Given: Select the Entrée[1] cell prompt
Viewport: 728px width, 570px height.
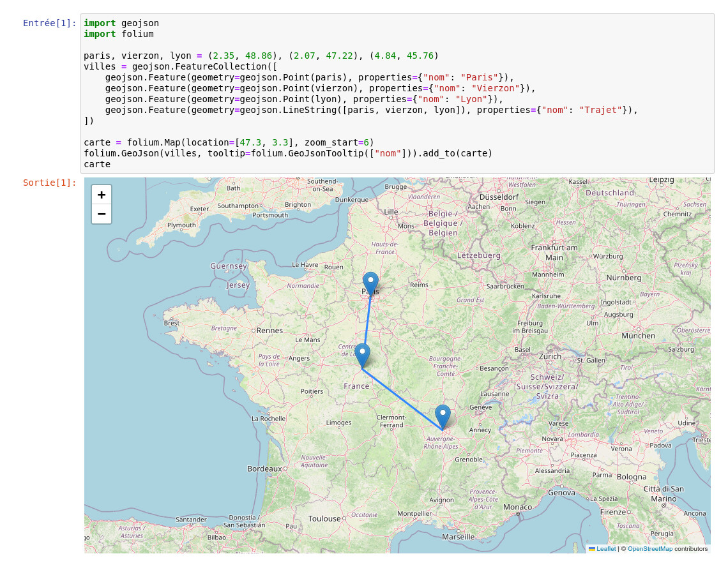Looking at the screenshot, I should pos(49,23).
